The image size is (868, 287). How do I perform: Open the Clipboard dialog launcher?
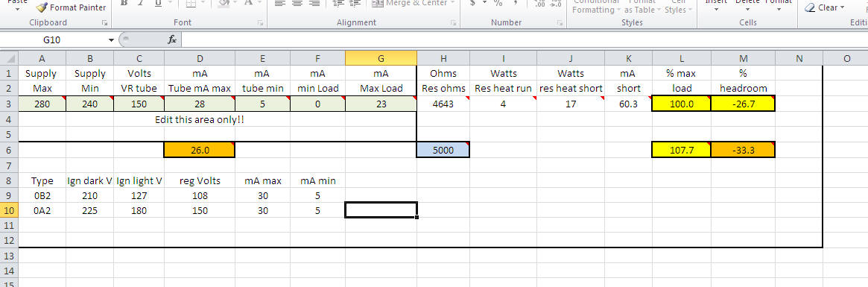(x=104, y=23)
